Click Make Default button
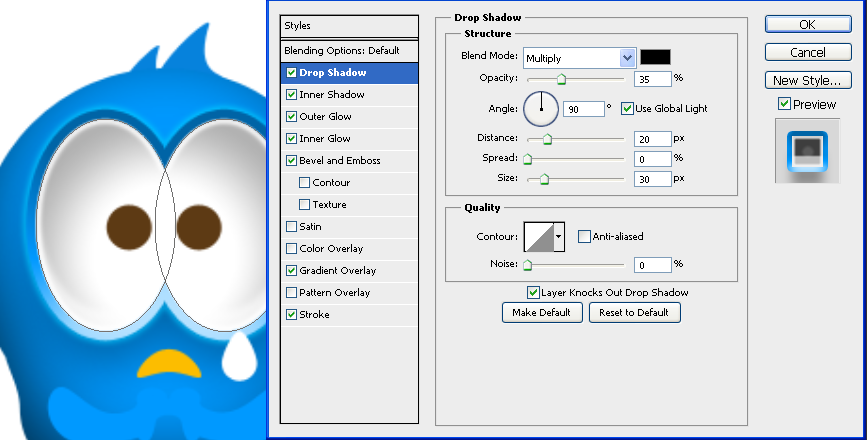Image resolution: width=867 pixels, height=440 pixels. tap(542, 312)
